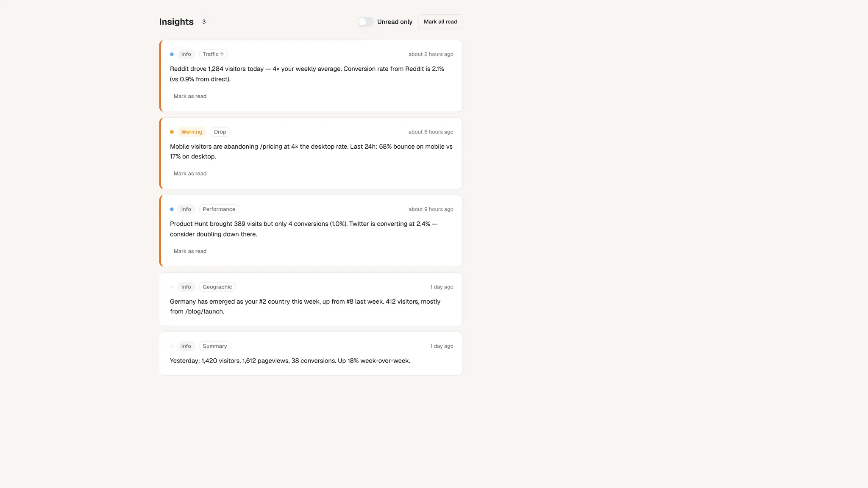Click the 'about 9 hours ago' timestamp
Screen dimensions: 868x488
click(431, 209)
